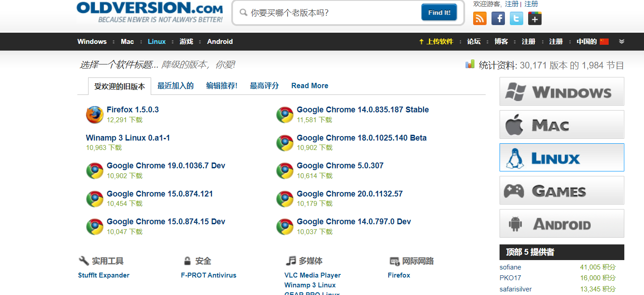Open provider safarisilver's profile

(x=516, y=289)
